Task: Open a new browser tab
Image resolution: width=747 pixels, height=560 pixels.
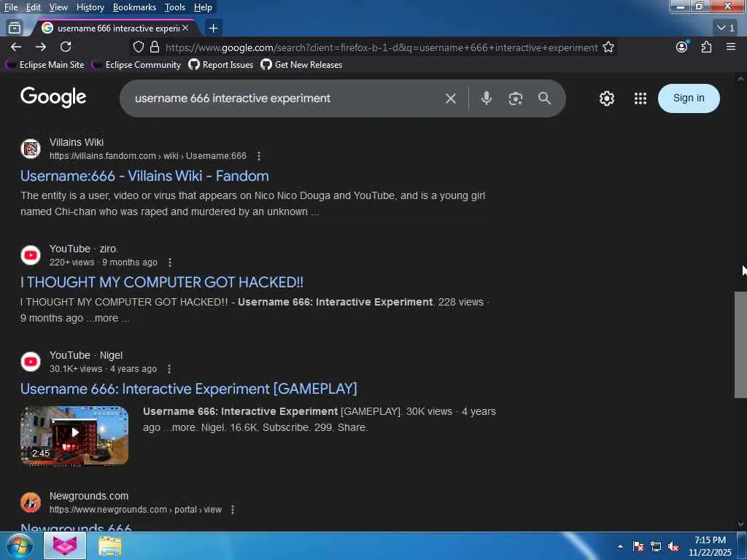Action: [214, 28]
